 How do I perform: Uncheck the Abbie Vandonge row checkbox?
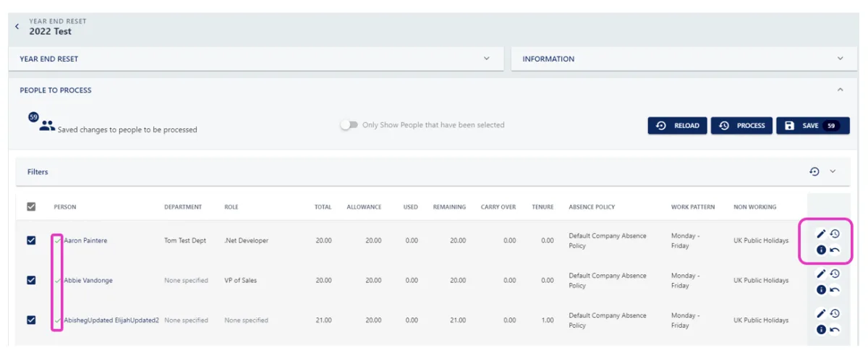point(31,280)
